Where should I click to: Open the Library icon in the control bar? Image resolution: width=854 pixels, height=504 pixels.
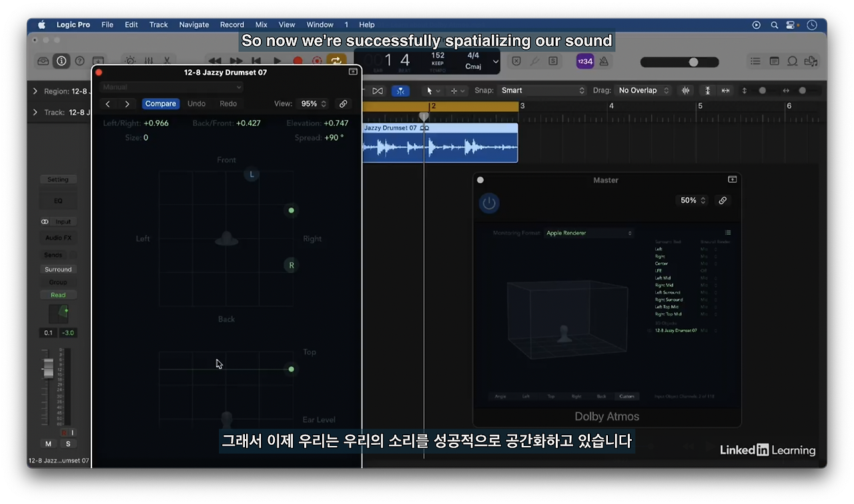43,61
